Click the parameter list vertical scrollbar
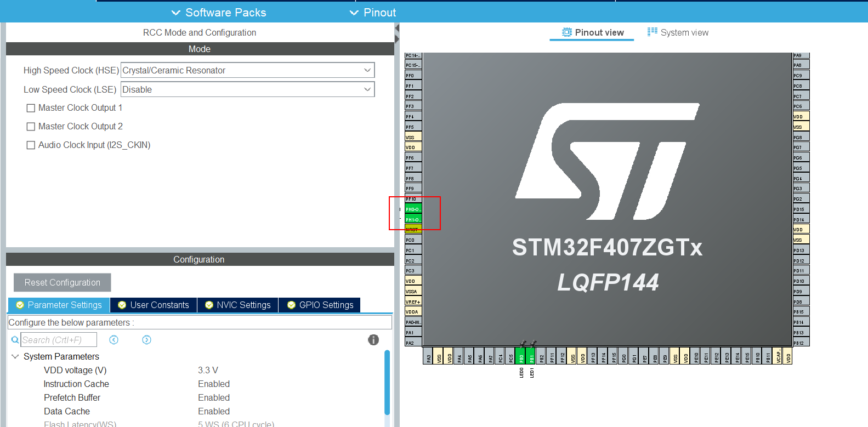 tap(387, 383)
